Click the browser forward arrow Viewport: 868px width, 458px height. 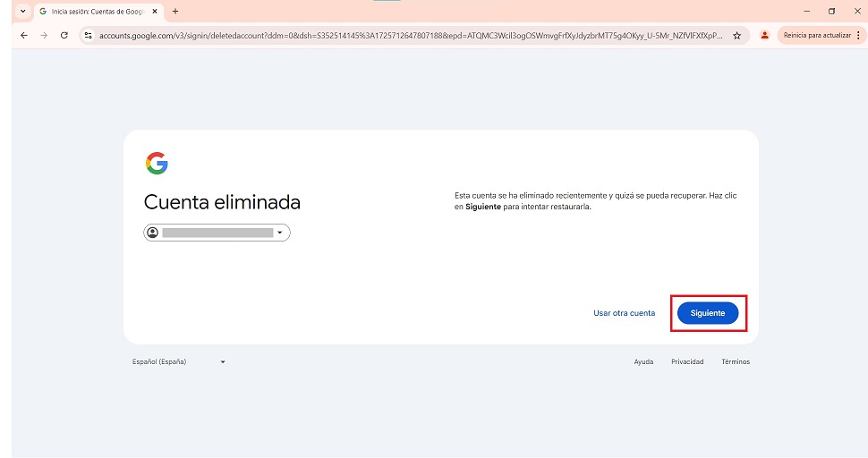click(44, 36)
